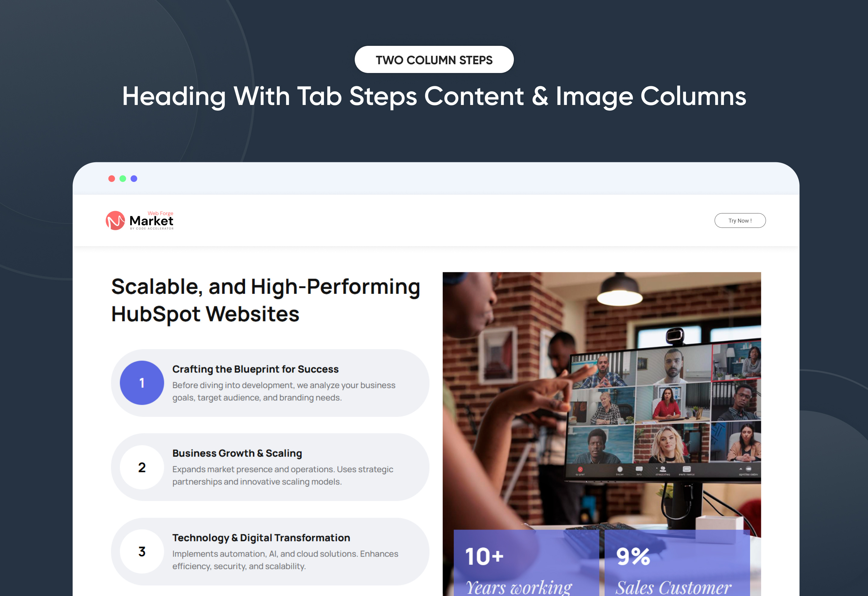
Task: Click the green browser traffic-light dot
Action: click(122, 178)
